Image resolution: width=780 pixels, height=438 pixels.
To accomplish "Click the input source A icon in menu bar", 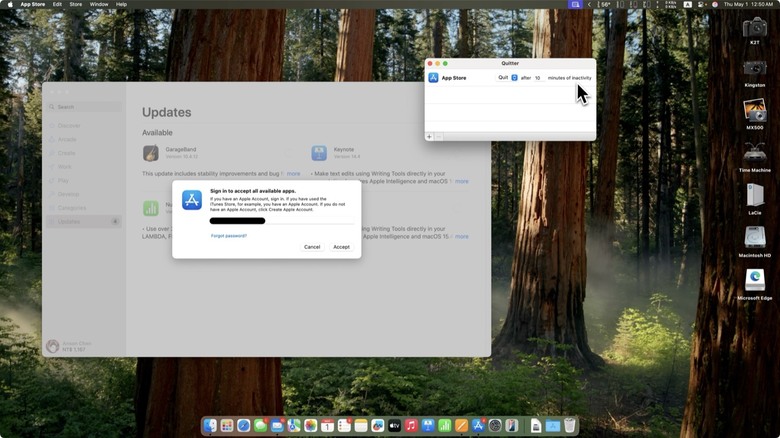I will pyautogui.click(x=687, y=4).
